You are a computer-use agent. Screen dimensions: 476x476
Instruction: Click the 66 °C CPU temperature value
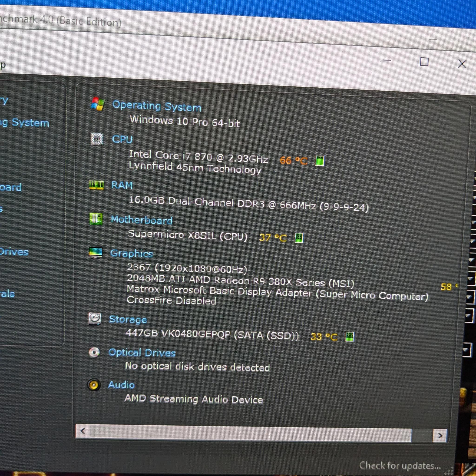coord(294,161)
